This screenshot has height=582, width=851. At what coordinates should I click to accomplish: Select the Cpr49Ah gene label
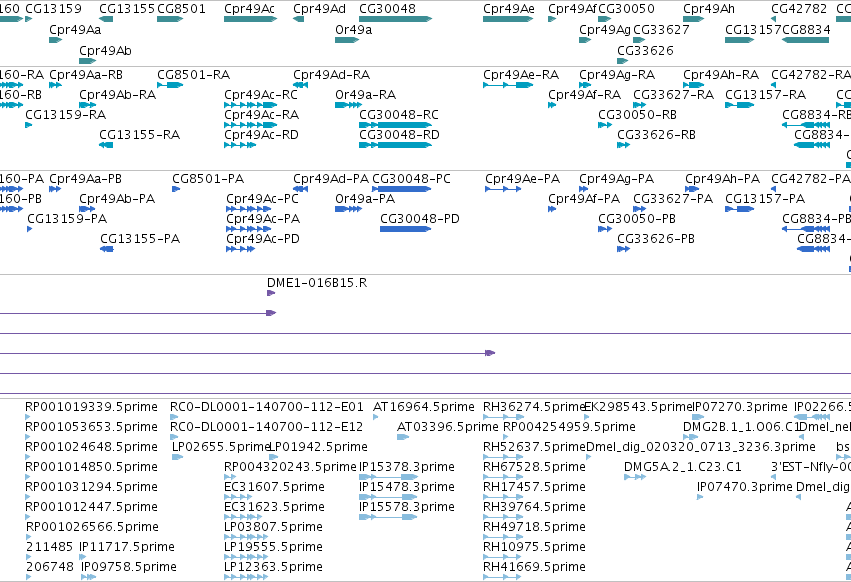click(x=709, y=9)
